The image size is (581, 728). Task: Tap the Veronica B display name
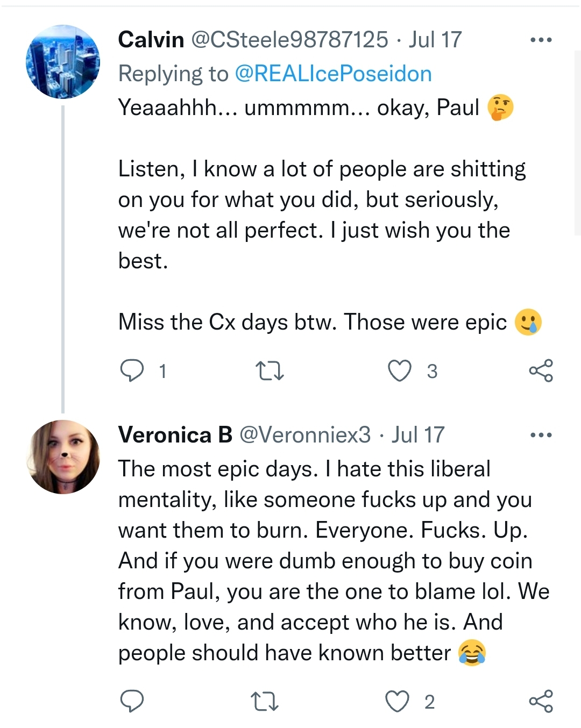click(x=175, y=435)
